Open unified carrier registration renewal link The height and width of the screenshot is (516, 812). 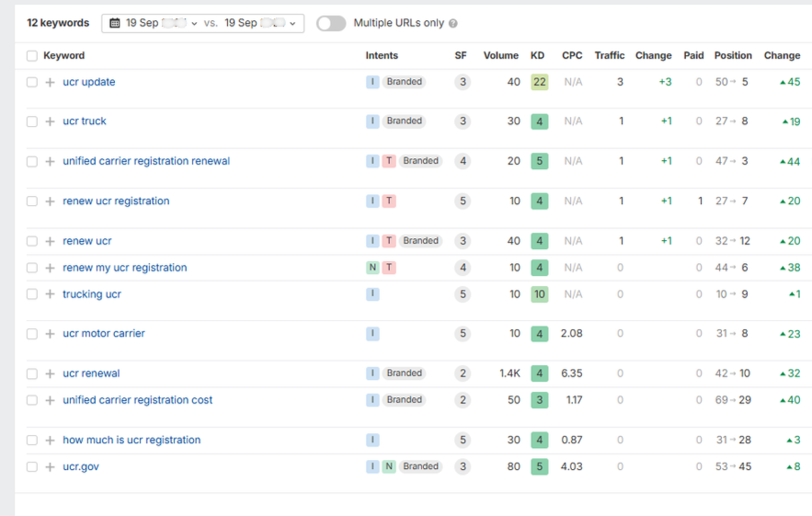tap(146, 161)
